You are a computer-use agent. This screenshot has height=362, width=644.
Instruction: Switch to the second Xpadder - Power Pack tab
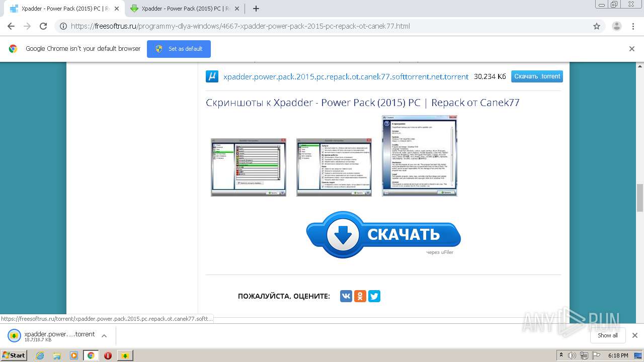[184, 9]
